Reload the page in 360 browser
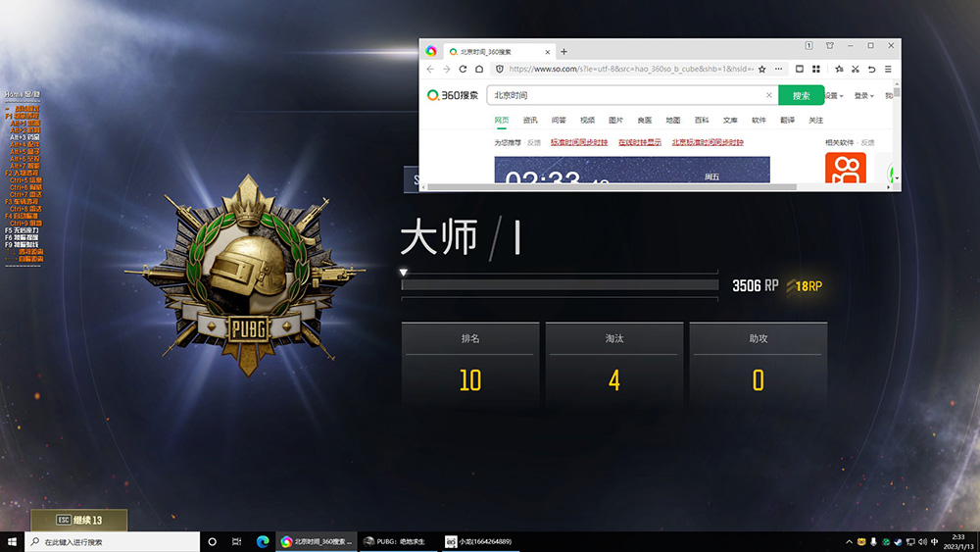The image size is (980, 552). click(463, 70)
